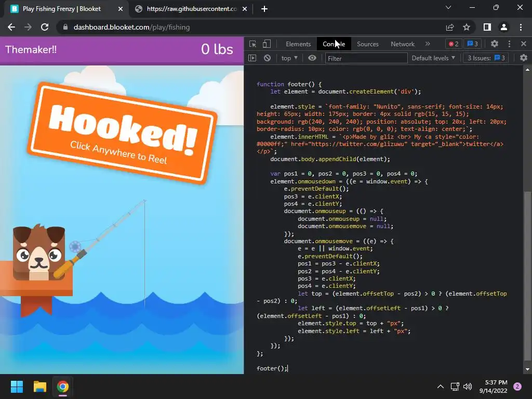Clear the console icon
Viewport: 532px width, 399px height.
[268, 58]
